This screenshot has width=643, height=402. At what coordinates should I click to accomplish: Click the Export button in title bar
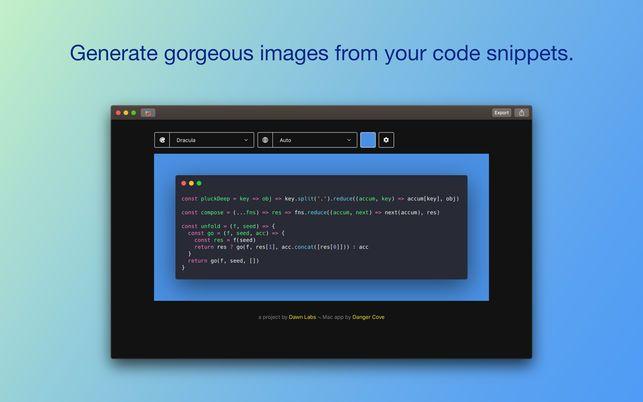[501, 112]
